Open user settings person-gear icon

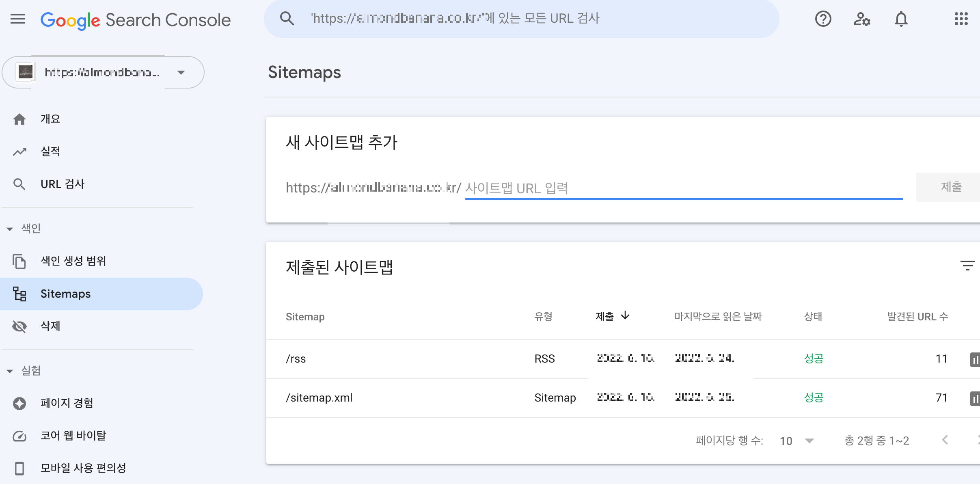coord(861,19)
